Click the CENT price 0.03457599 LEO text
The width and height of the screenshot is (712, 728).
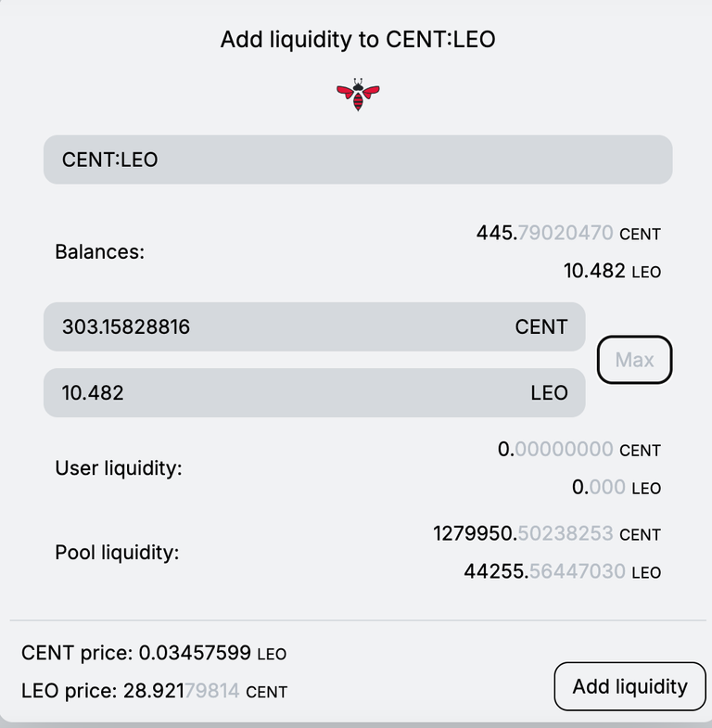point(154,653)
